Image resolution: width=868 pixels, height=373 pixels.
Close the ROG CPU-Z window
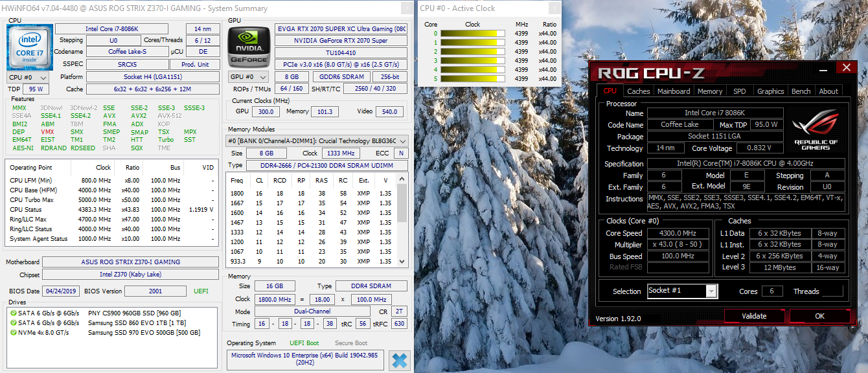pos(845,67)
